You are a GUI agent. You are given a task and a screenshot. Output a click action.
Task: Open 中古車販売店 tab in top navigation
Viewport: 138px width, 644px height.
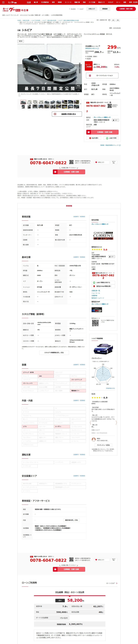point(45,2)
